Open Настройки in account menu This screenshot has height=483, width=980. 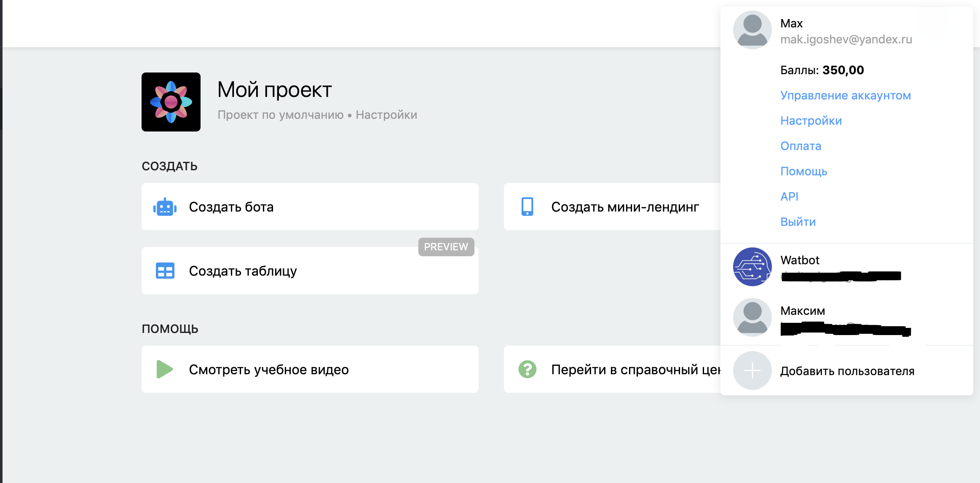[x=811, y=121]
